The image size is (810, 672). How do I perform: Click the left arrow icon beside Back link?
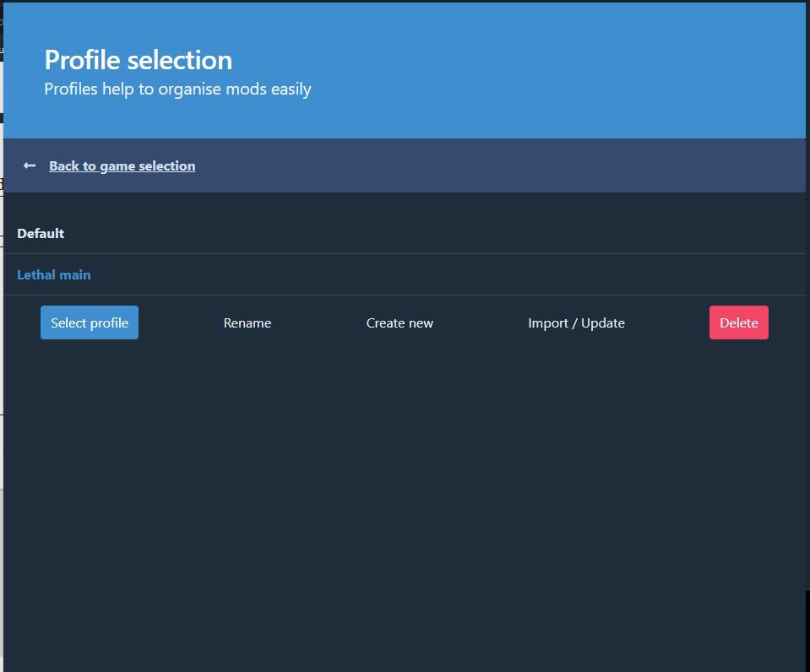click(30, 166)
